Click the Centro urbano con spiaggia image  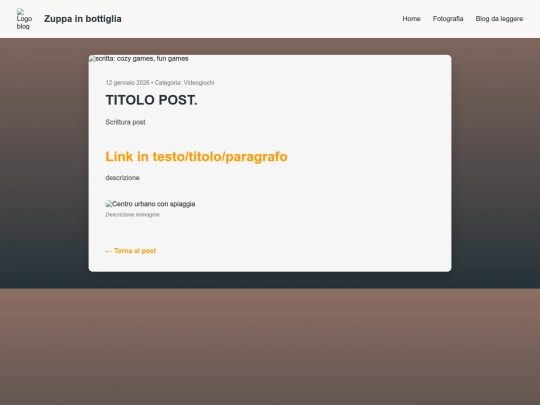point(150,204)
